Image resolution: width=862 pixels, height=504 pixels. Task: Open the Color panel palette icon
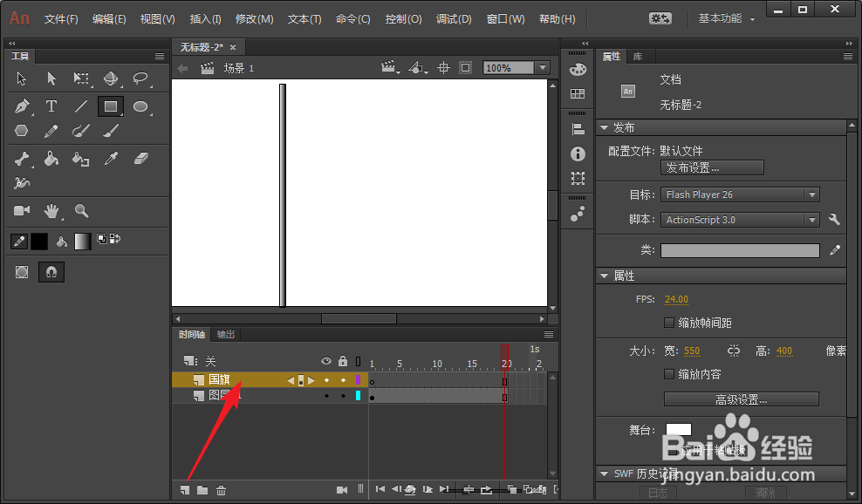pos(578,69)
